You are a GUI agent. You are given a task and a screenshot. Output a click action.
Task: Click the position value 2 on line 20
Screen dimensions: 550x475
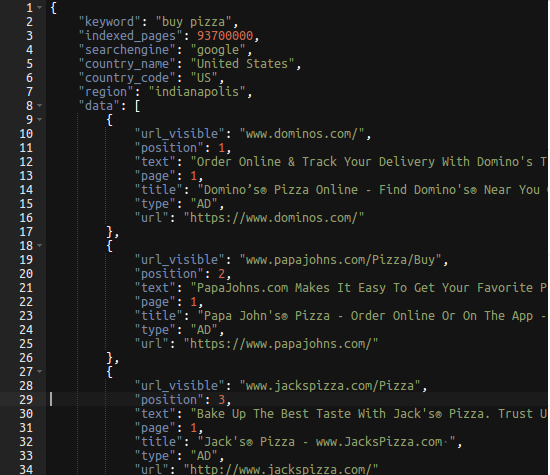coord(221,274)
